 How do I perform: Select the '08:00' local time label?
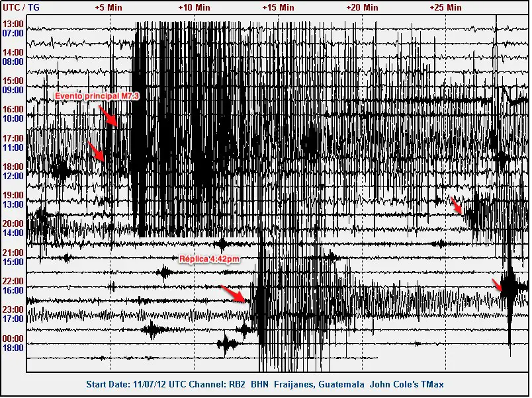coord(13,61)
